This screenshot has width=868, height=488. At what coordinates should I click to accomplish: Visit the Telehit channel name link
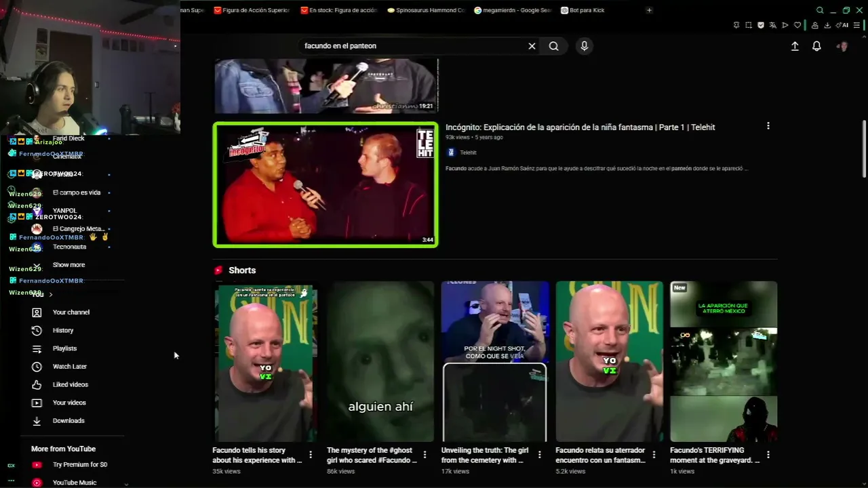(468, 153)
